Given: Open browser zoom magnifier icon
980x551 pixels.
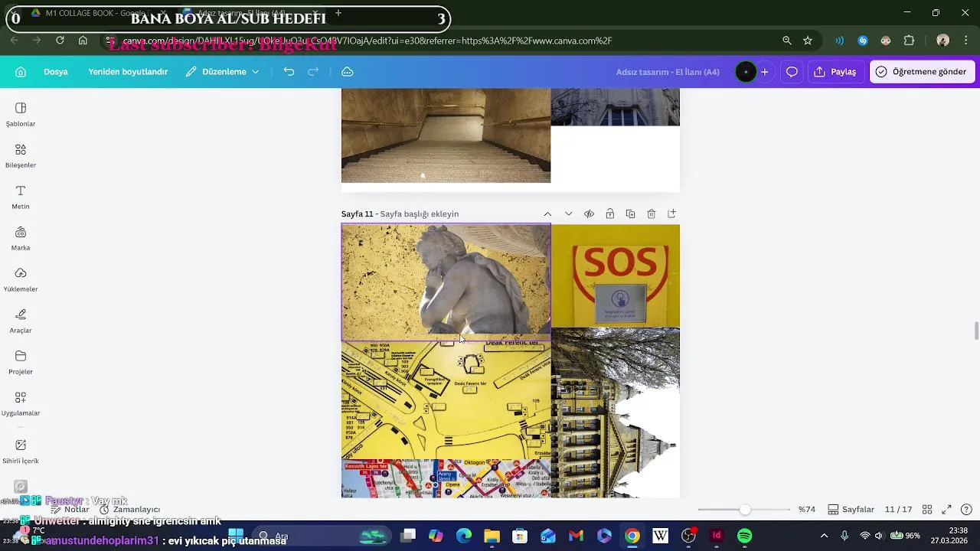Looking at the screenshot, I should (x=787, y=41).
